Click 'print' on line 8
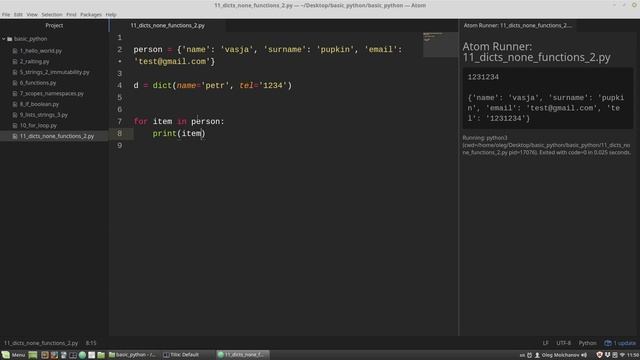The height and width of the screenshot is (360, 640). click(164, 133)
